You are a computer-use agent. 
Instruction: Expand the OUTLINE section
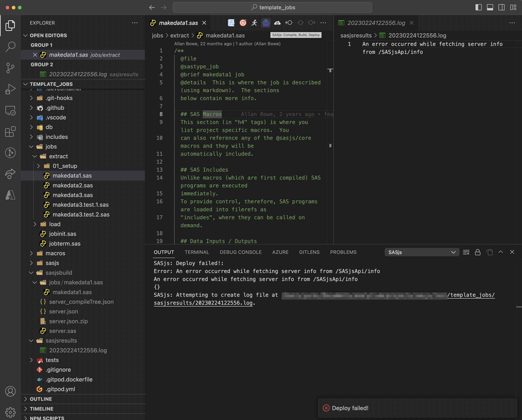click(41, 399)
